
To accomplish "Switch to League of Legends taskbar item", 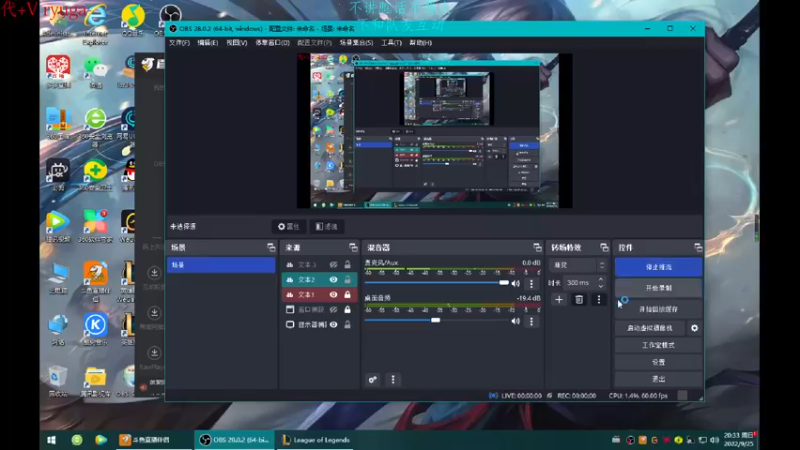I will (x=316, y=440).
